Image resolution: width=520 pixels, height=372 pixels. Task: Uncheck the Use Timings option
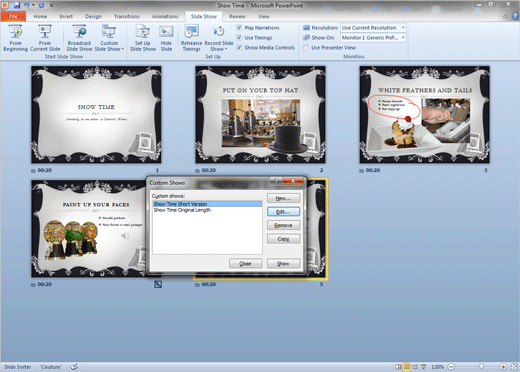tap(239, 38)
